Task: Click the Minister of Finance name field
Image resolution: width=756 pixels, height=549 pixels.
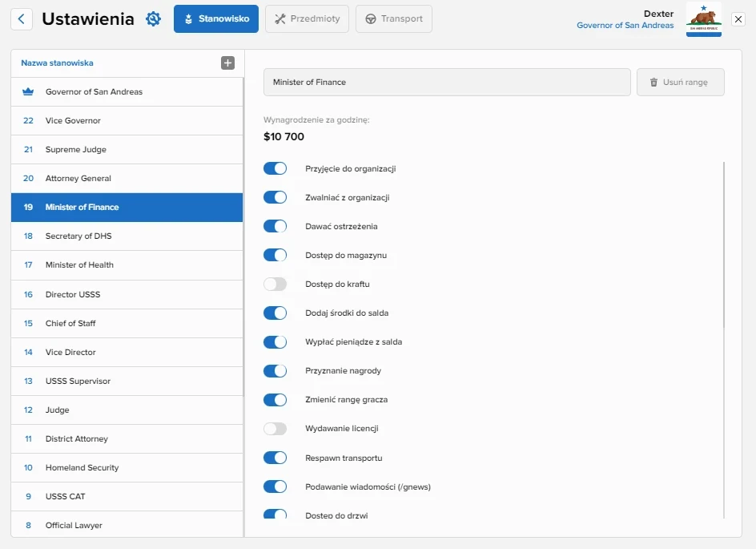Action: pos(447,83)
